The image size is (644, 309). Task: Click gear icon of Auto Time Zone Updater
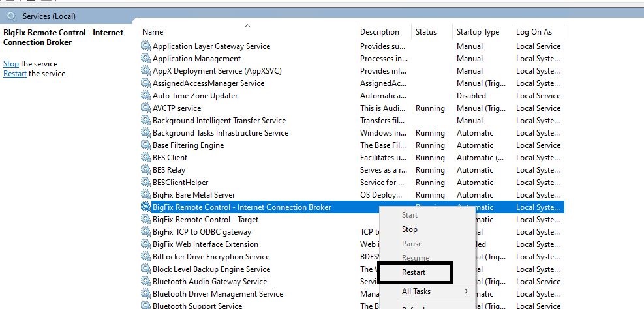[x=146, y=95]
